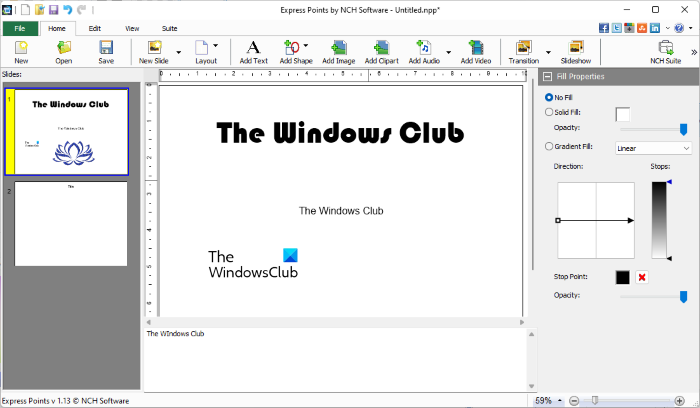Open the blue Help question mark icon
The height and width of the screenshot is (408, 700).
[x=679, y=28]
